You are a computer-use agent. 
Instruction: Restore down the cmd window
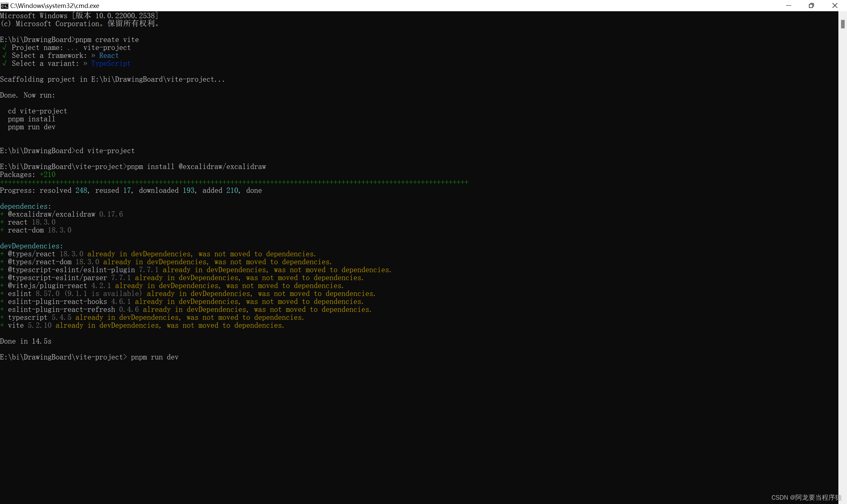tap(811, 5)
